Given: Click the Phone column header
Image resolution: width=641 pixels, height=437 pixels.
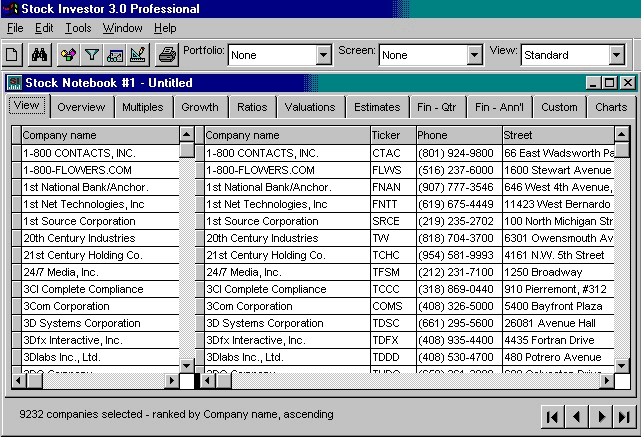Looking at the screenshot, I should [459, 135].
